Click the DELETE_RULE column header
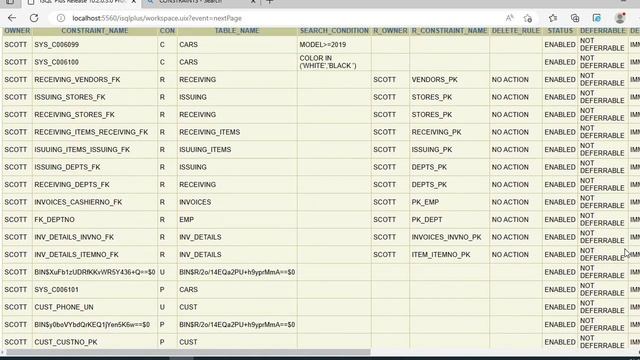640x360 pixels. point(516,31)
